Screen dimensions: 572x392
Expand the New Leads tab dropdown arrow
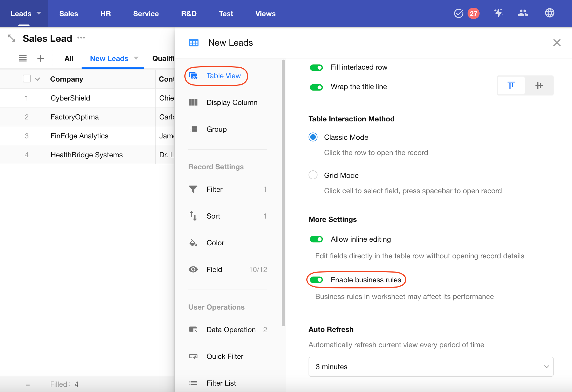(x=136, y=58)
